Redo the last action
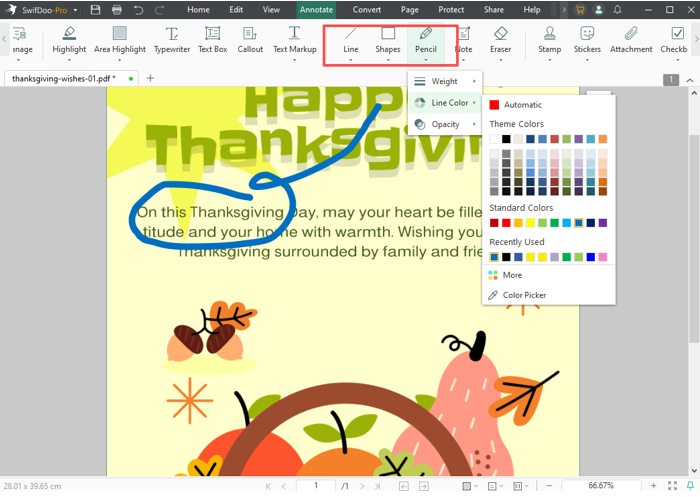Image resolution: width=700 pixels, height=497 pixels. 159,9
